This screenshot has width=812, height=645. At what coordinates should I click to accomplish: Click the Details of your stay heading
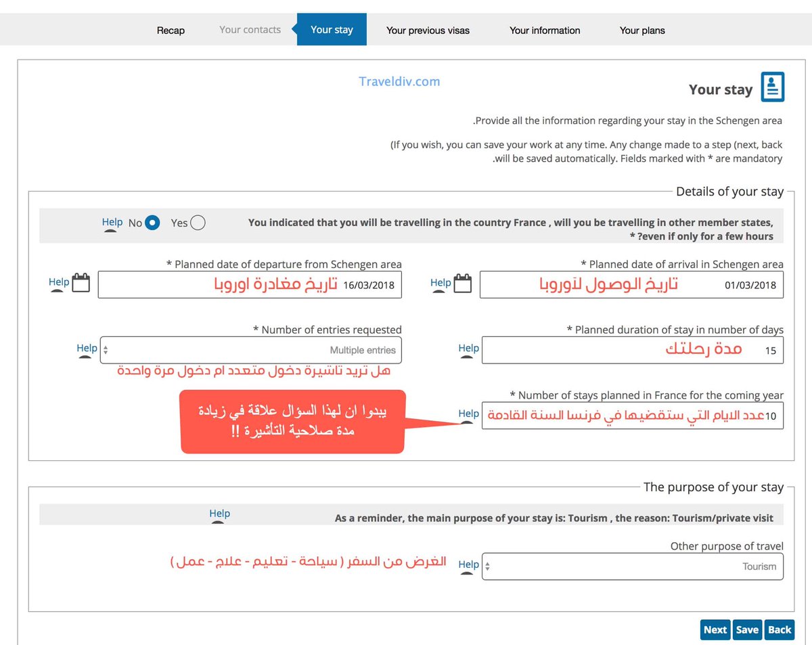(729, 192)
